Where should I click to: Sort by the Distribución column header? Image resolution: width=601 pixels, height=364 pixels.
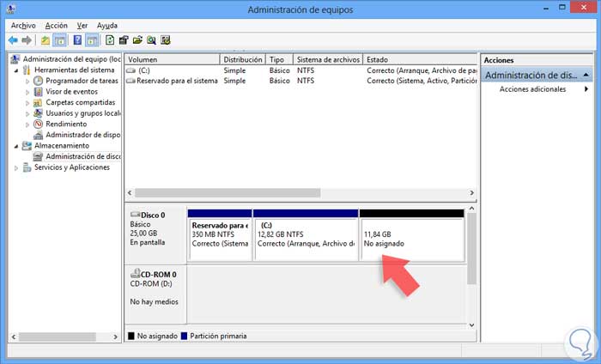click(x=243, y=59)
